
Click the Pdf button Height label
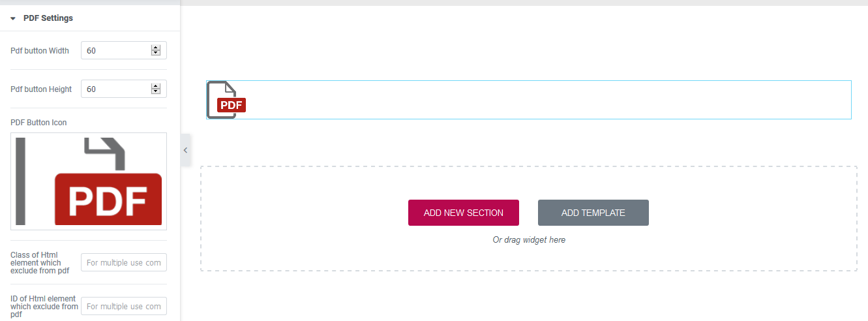tap(41, 89)
